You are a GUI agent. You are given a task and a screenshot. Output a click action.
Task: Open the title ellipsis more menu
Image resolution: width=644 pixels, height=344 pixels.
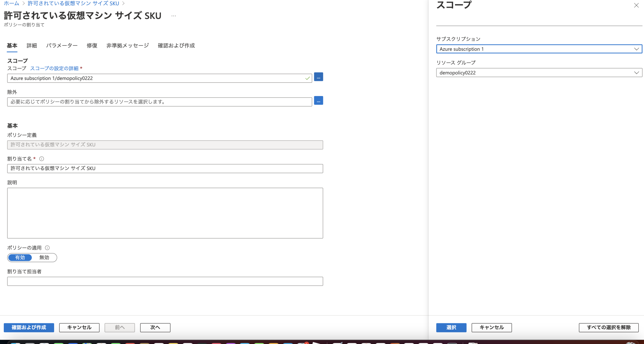pos(174,16)
